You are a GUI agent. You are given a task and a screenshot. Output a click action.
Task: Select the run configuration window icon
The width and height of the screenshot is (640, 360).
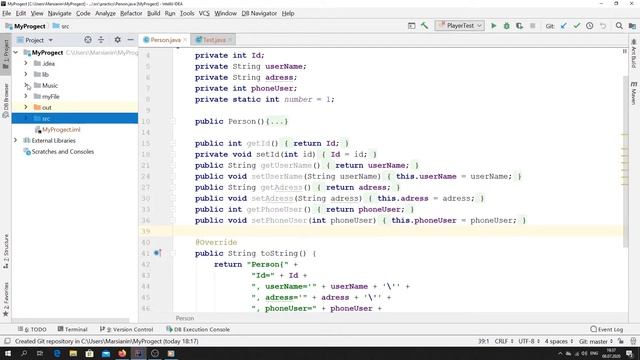pos(411,26)
